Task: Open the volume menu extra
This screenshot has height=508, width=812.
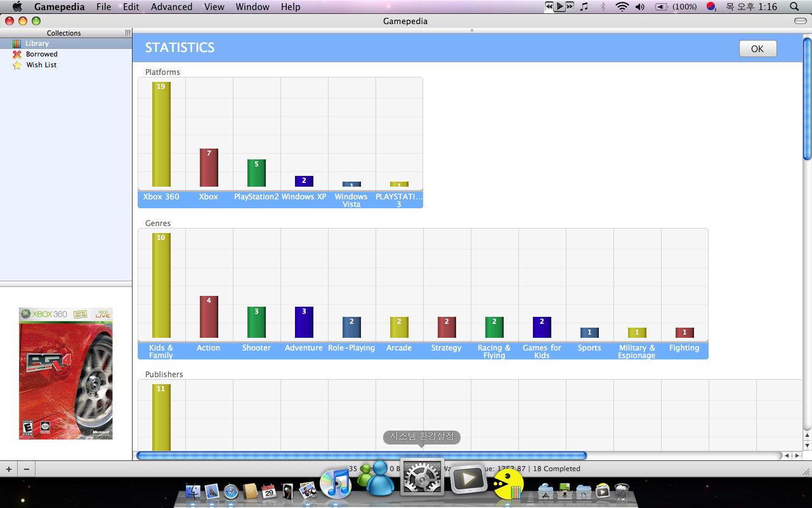Action: click(x=640, y=6)
